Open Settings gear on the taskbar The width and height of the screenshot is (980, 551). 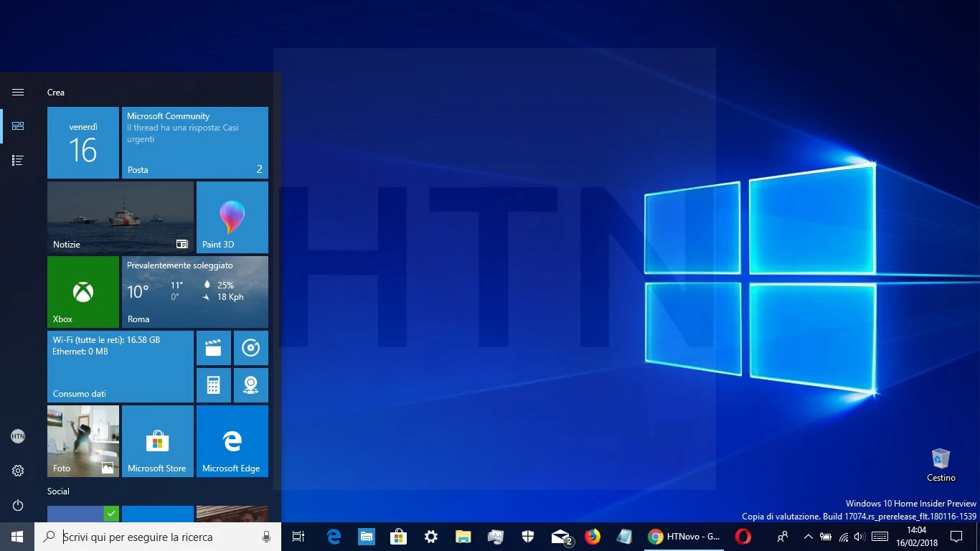click(x=431, y=537)
